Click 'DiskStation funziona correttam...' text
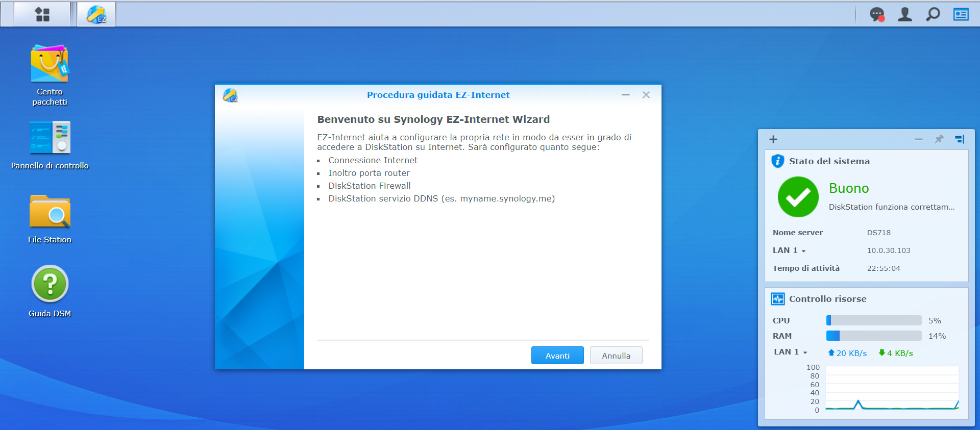Image resolution: width=980 pixels, height=430 pixels. 892,207
